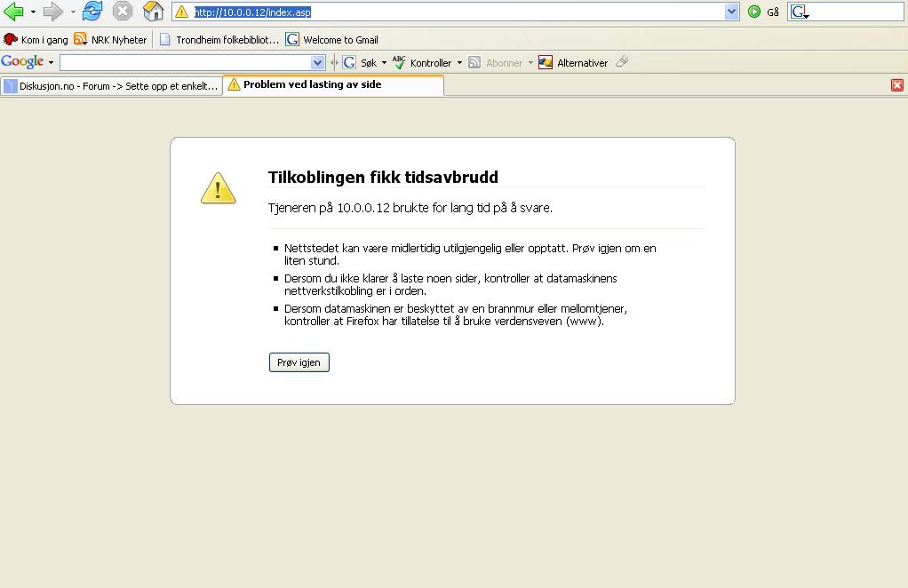The width and height of the screenshot is (908, 588).
Task: Click the grey Forward arrow
Action: pos(53,11)
